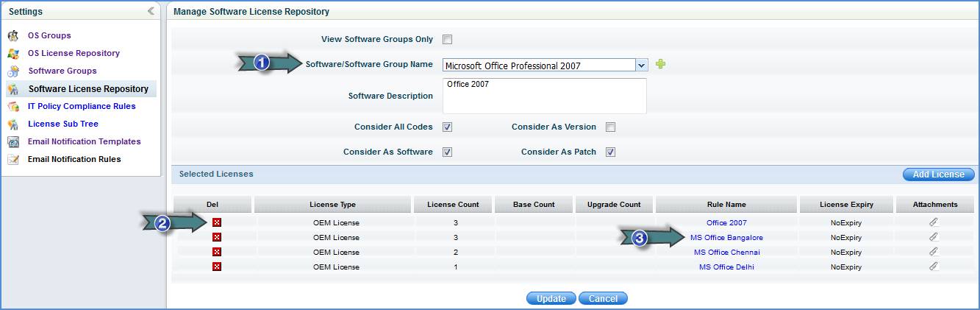Open OS Groups settings page
This screenshot has height=310, width=980.
(x=49, y=35)
